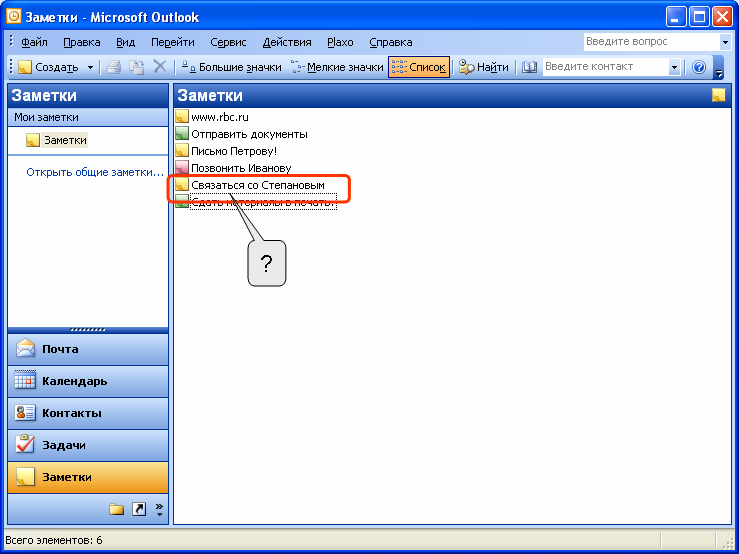
Task: Click yellow icon of Письмо Петрову note
Action: coord(182,150)
